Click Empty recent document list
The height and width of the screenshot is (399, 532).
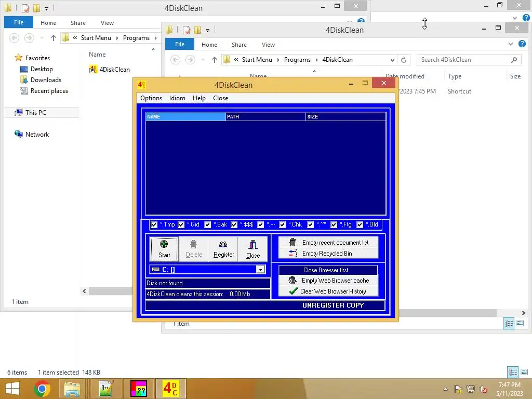(328, 242)
